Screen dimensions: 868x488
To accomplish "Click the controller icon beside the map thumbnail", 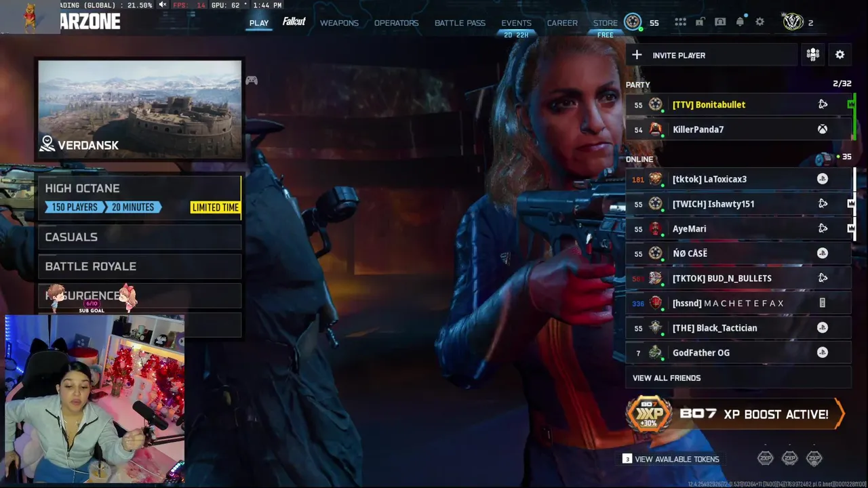I will (x=252, y=80).
